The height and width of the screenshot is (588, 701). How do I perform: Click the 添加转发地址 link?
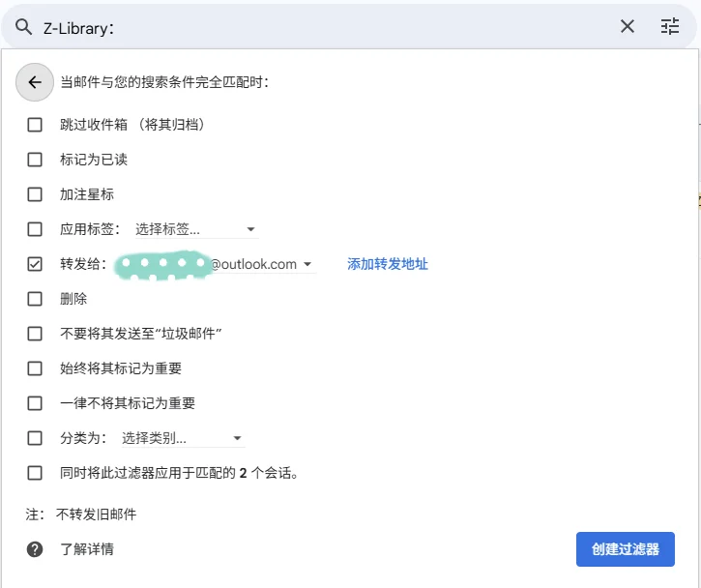tap(388, 264)
